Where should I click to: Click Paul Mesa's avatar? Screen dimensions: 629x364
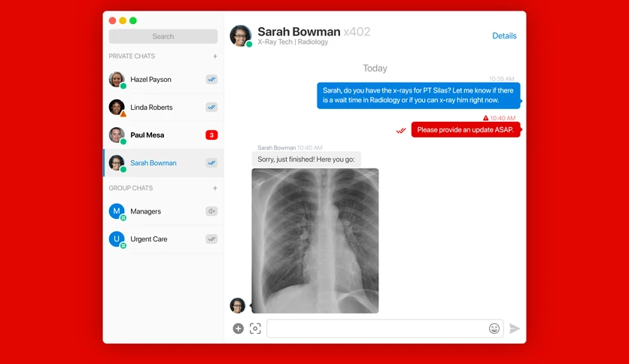(x=117, y=135)
